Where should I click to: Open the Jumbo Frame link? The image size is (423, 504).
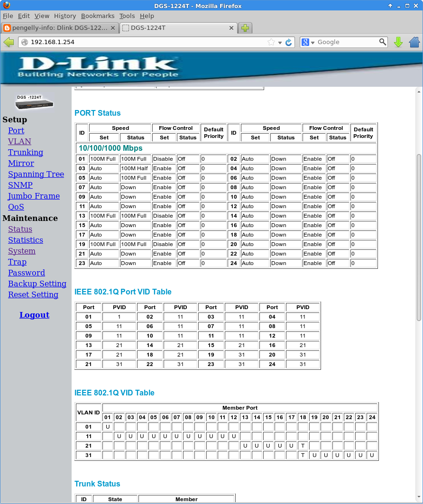coord(34,196)
